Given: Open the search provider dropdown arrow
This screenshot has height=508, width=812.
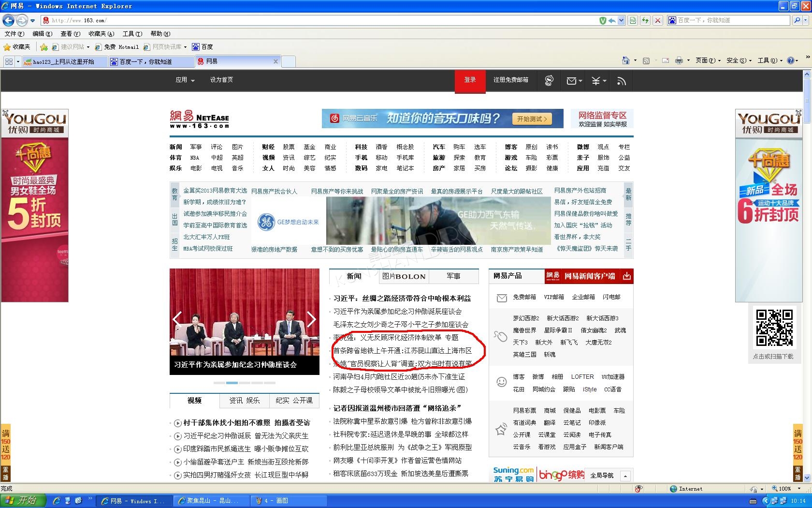Looking at the screenshot, I should pyautogui.click(x=806, y=20).
